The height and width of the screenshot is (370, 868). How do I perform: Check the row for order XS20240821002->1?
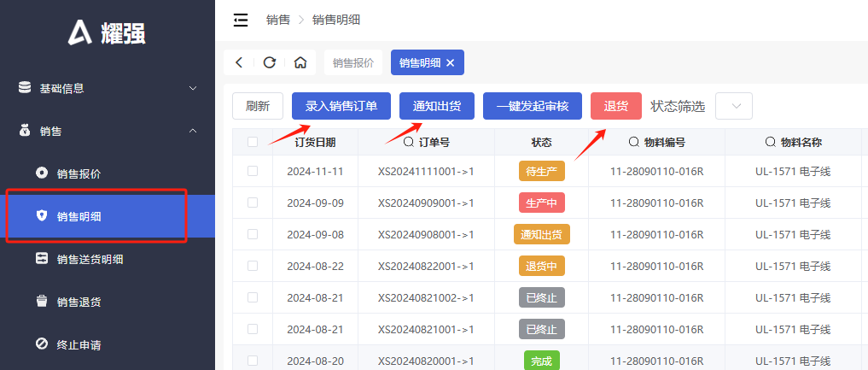(253, 297)
